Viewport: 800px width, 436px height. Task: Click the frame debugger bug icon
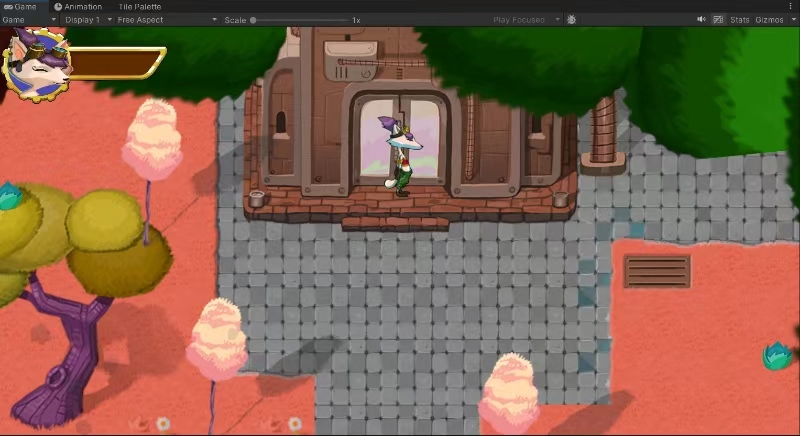click(571, 20)
